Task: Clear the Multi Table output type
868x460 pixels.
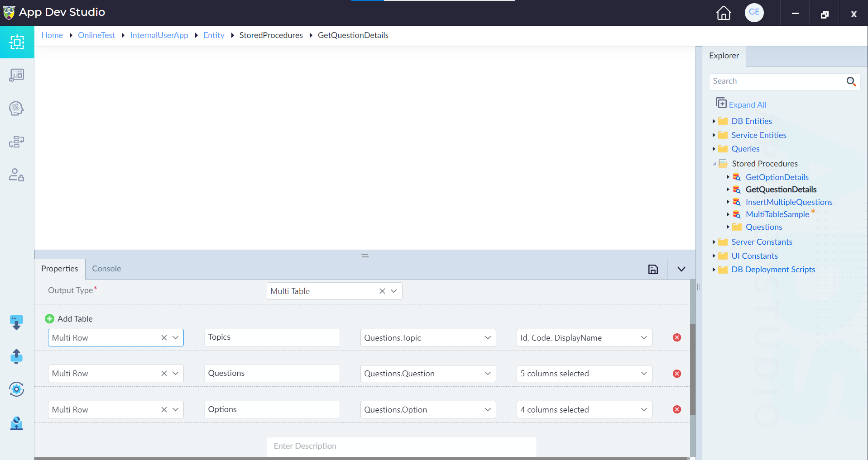Action: pyautogui.click(x=382, y=291)
